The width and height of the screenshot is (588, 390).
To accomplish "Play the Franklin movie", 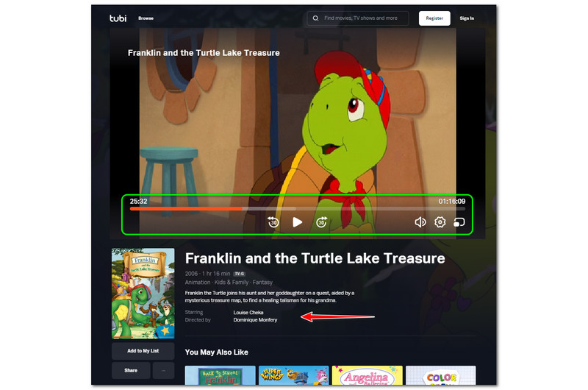I will [x=298, y=222].
